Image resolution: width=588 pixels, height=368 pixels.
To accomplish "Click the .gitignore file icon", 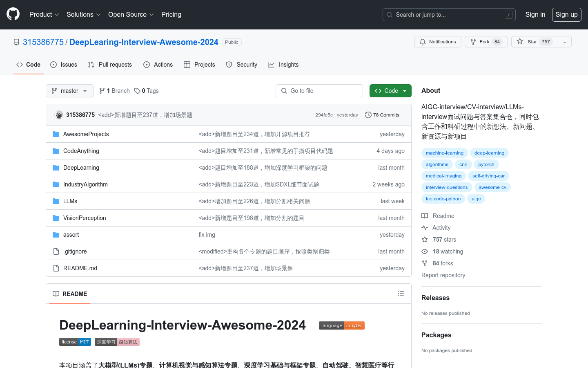I will click(56, 251).
